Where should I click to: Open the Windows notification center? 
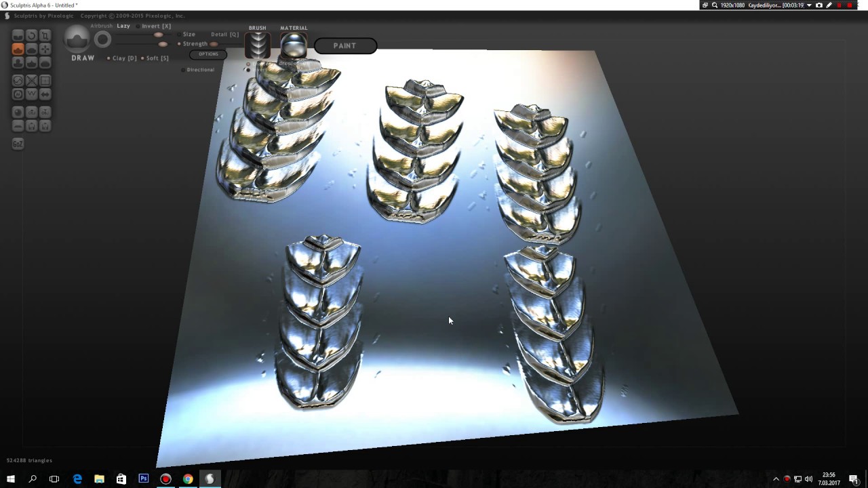click(854, 479)
